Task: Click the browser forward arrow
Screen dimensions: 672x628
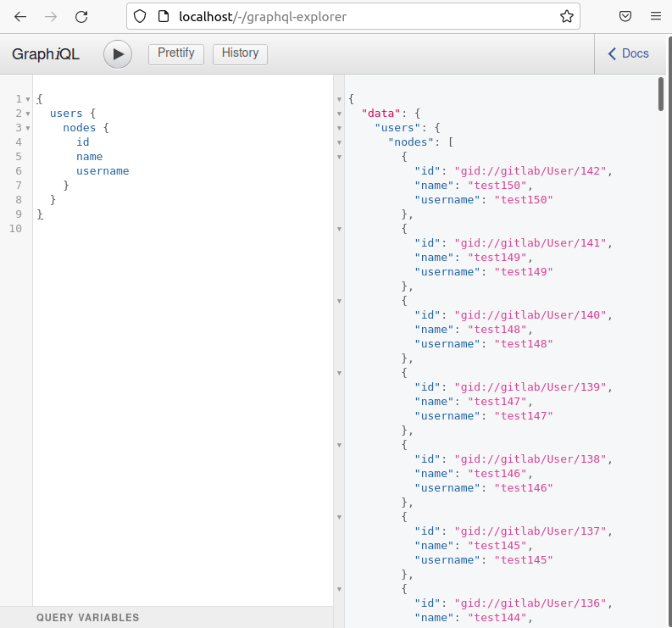Action: [51, 16]
